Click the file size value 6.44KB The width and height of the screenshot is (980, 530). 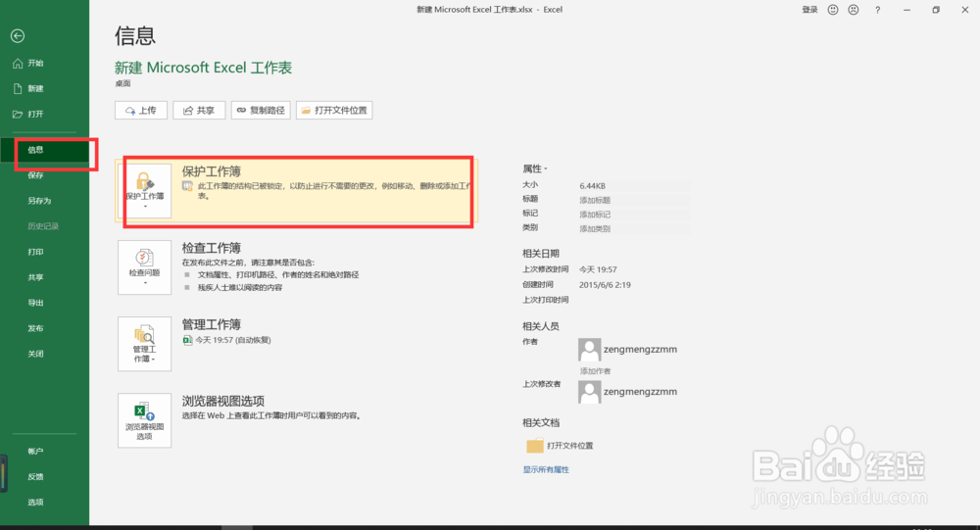coord(593,186)
